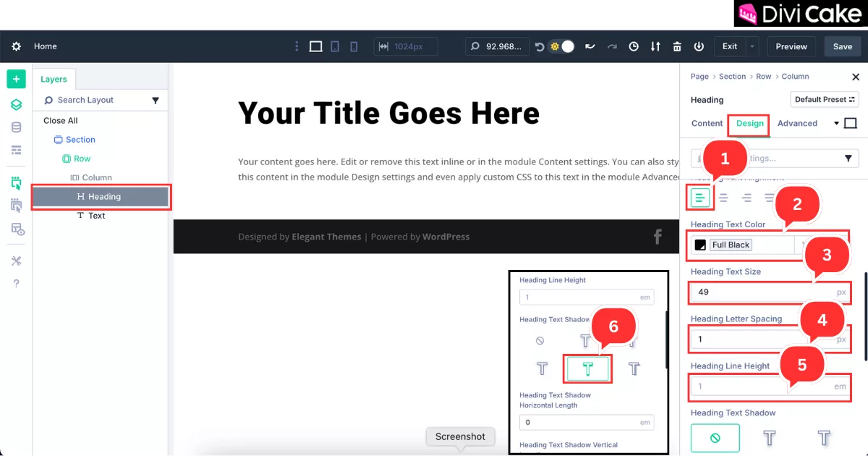This screenshot has width=868, height=456.
Task: Open portability import/export arrows icon
Action: pyautogui.click(x=655, y=46)
